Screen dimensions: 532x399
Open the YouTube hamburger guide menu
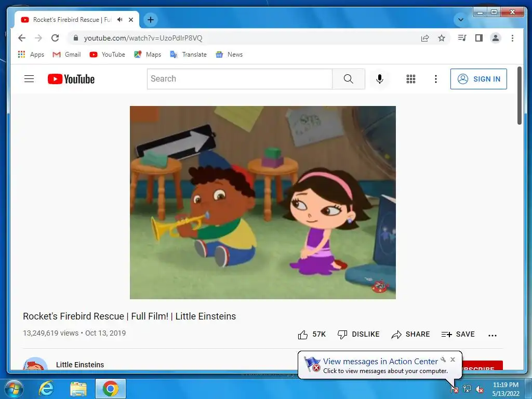(29, 79)
